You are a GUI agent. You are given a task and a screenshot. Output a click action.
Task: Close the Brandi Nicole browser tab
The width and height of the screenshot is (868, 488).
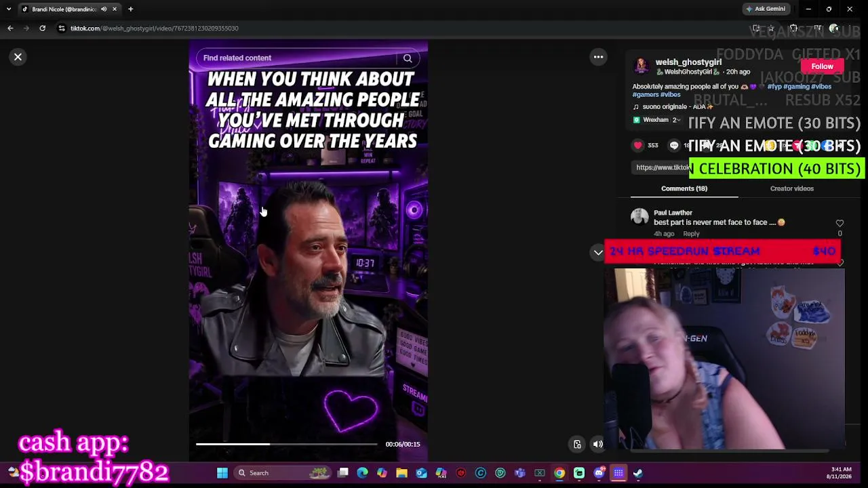pyautogui.click(x=115, y=9)
